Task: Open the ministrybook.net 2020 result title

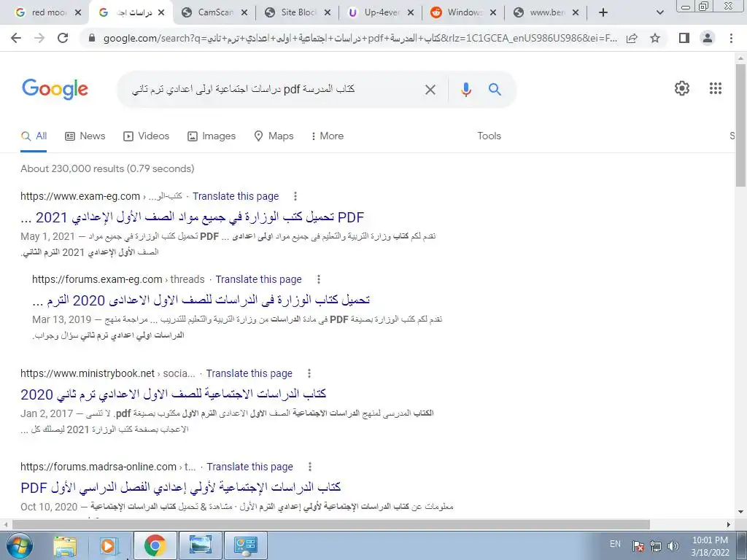Action: click(174, 394)
